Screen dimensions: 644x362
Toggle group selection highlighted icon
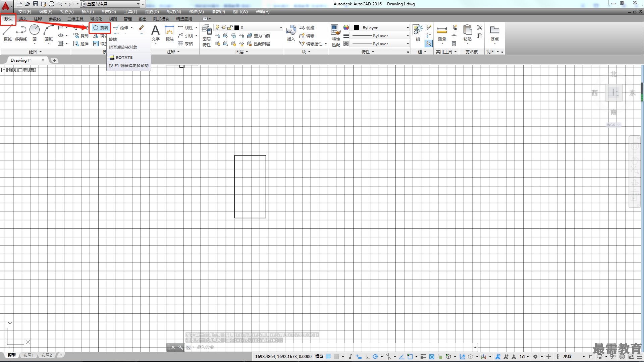click(428, 44)
